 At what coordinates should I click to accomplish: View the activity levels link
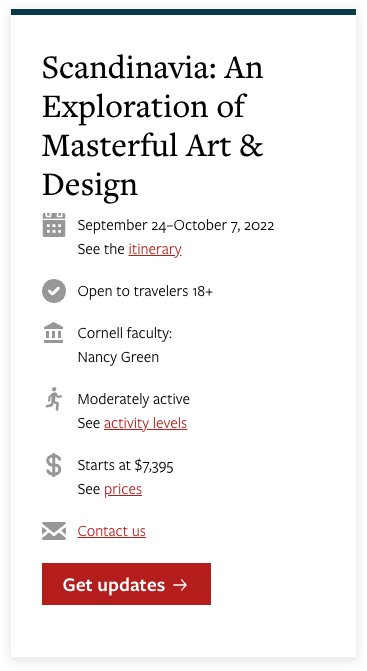tap(145, 423)
